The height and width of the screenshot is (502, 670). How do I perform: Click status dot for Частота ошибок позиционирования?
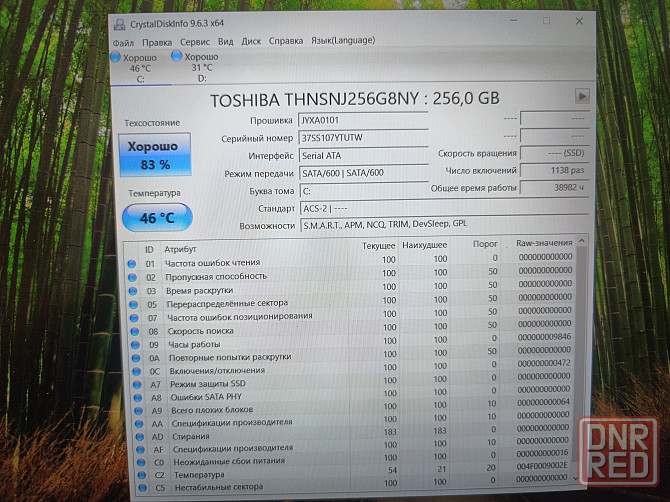pyautogui.click(x=134, y=318)
